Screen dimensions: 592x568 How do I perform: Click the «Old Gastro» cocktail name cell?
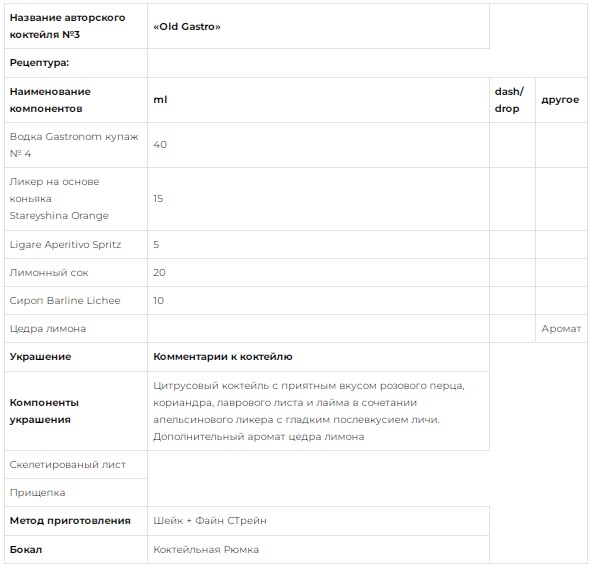[x=318, y=26]
